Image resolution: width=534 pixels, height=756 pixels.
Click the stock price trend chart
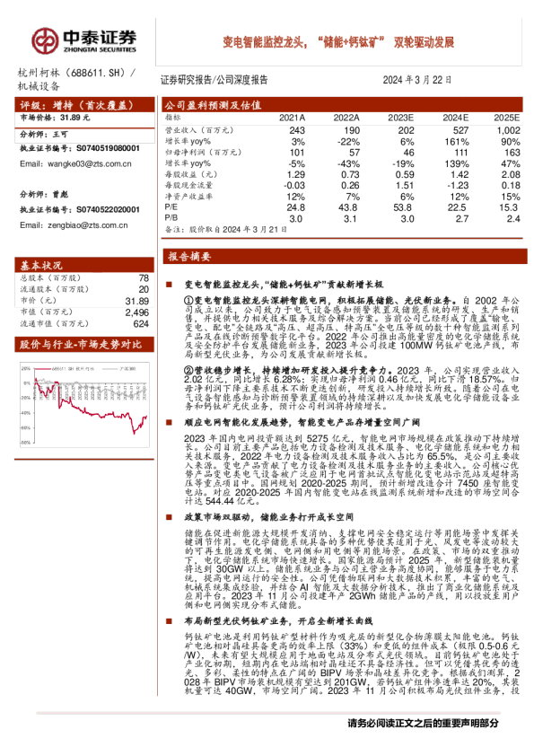85,405
